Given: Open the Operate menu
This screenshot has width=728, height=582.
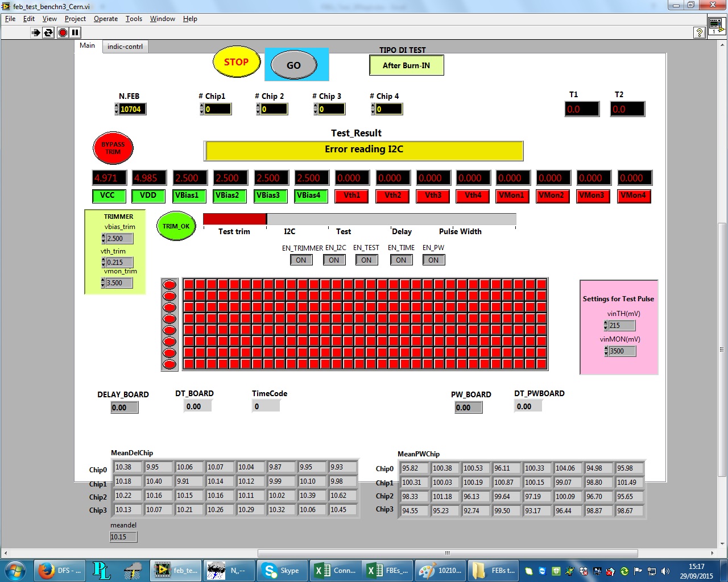Looking at the screenshot, I should [x=106, y=19].
